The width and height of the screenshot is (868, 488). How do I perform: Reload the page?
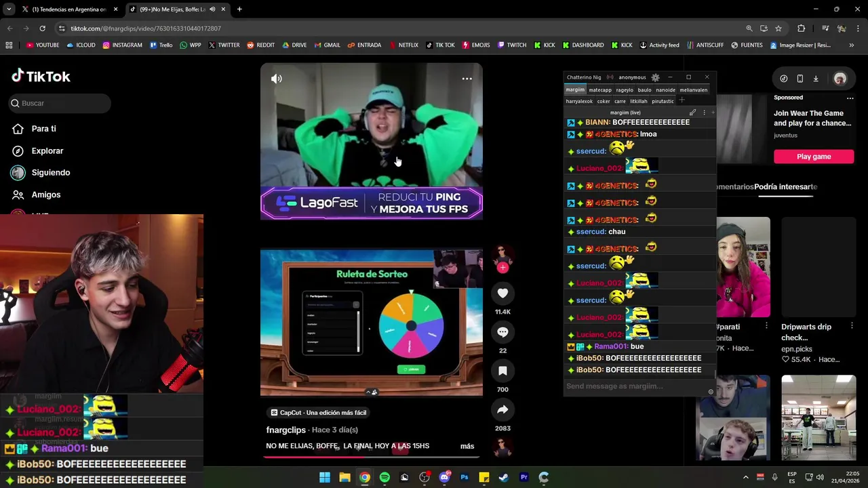tap(42, 28)
